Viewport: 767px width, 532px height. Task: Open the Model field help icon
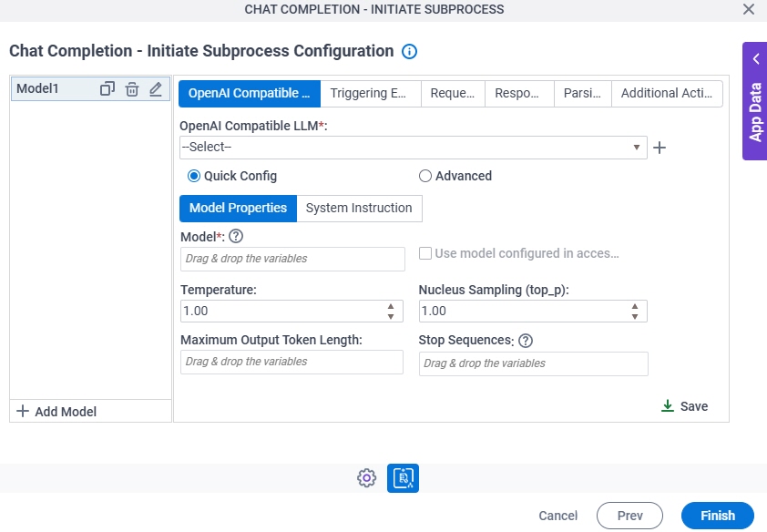click(236, 236)
